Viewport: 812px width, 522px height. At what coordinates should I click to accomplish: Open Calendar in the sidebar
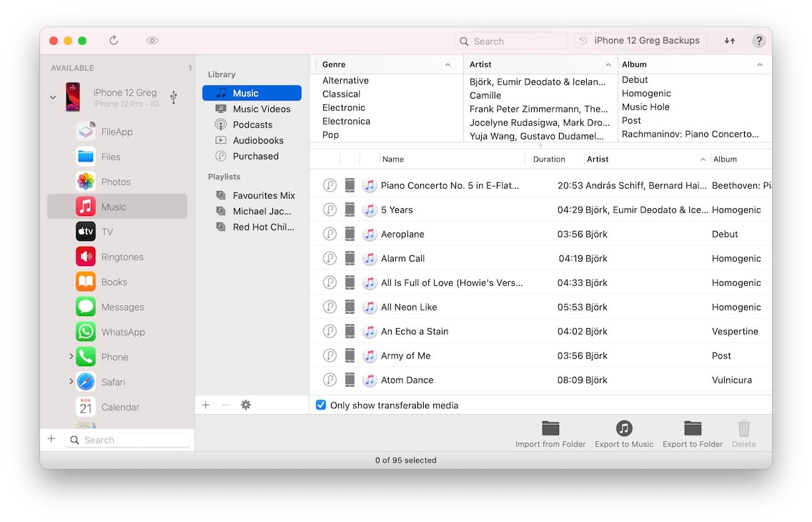[117, 407]
